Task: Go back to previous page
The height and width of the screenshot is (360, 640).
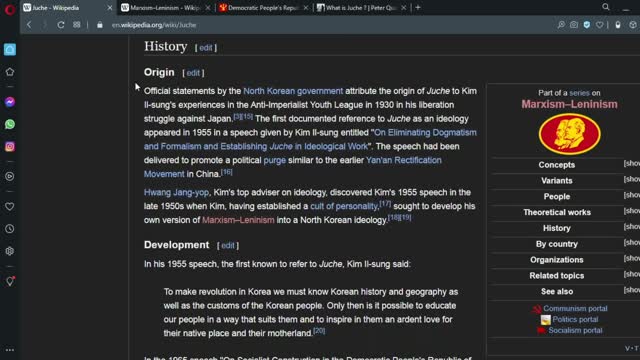Action: 29,25
